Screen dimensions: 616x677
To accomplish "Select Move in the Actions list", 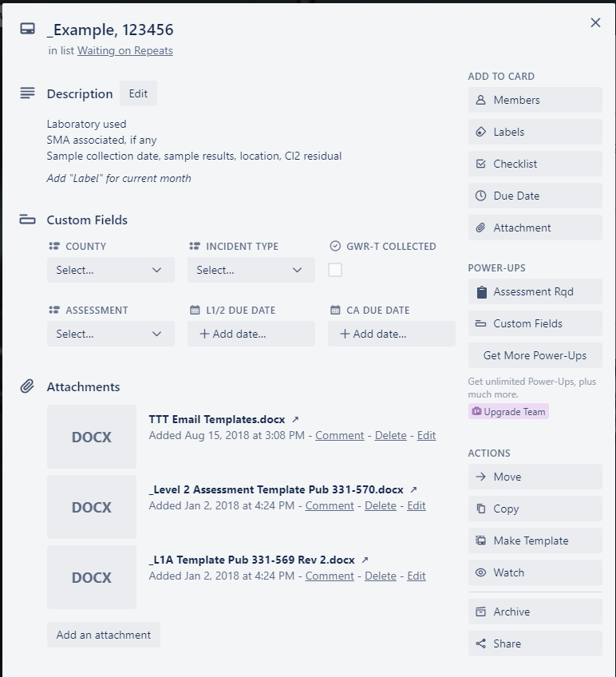I will tap(535, 477).
